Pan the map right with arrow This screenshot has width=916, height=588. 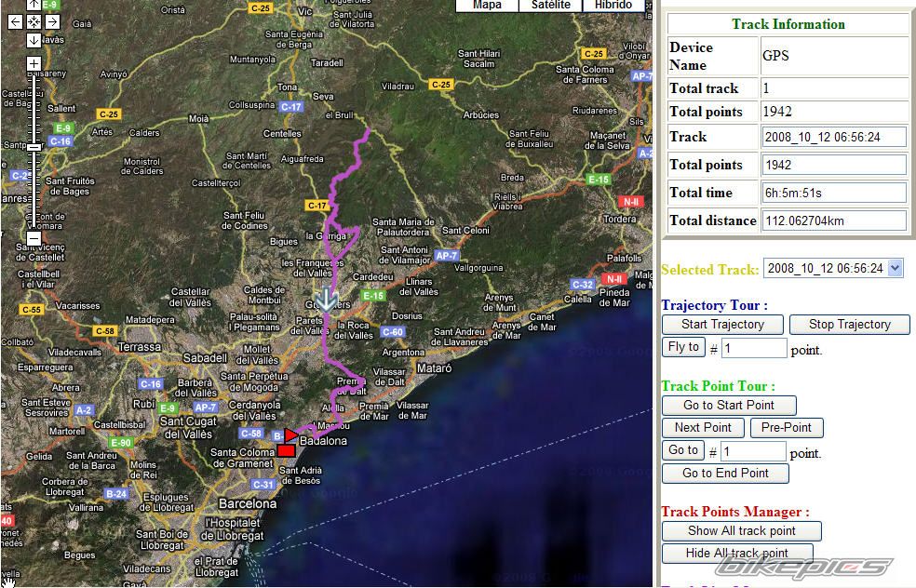[x=52, y=21]
